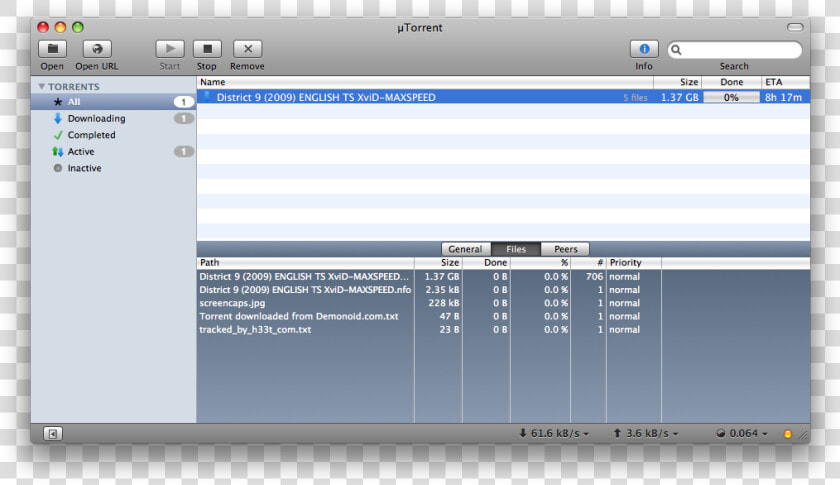Collapse the TORRENTS sidebar section
This screenshot has width=840, height=485.
[41, 86]
